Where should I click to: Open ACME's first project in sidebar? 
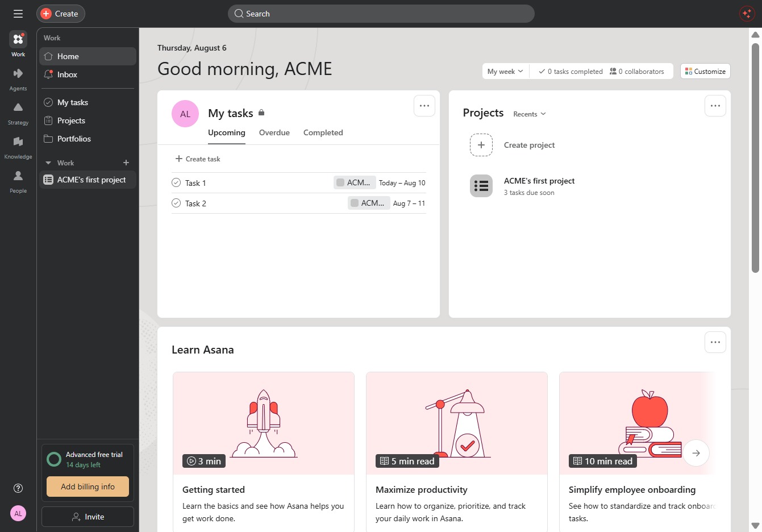point(88,180)
